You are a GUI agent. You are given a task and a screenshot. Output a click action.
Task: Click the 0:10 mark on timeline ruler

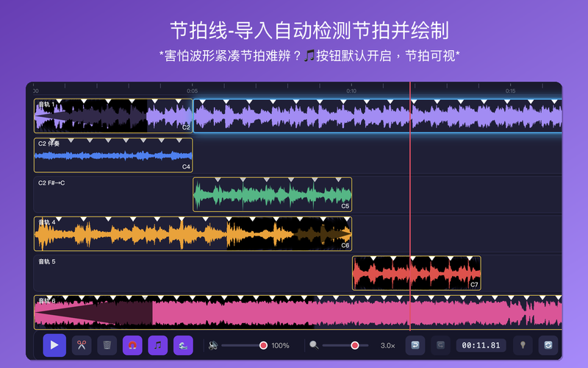(x=351, y=91)
